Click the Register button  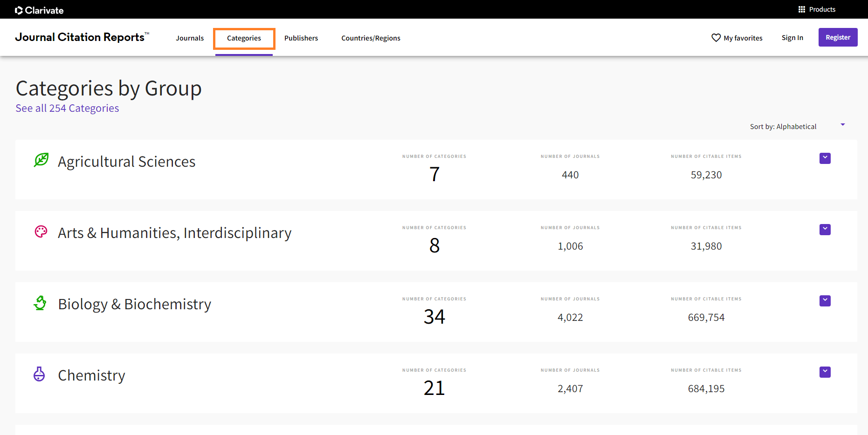(838, 37)
